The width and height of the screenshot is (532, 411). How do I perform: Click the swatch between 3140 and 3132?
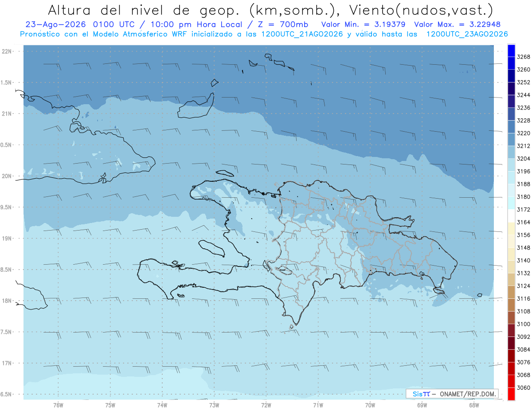[x=511, y=267]
